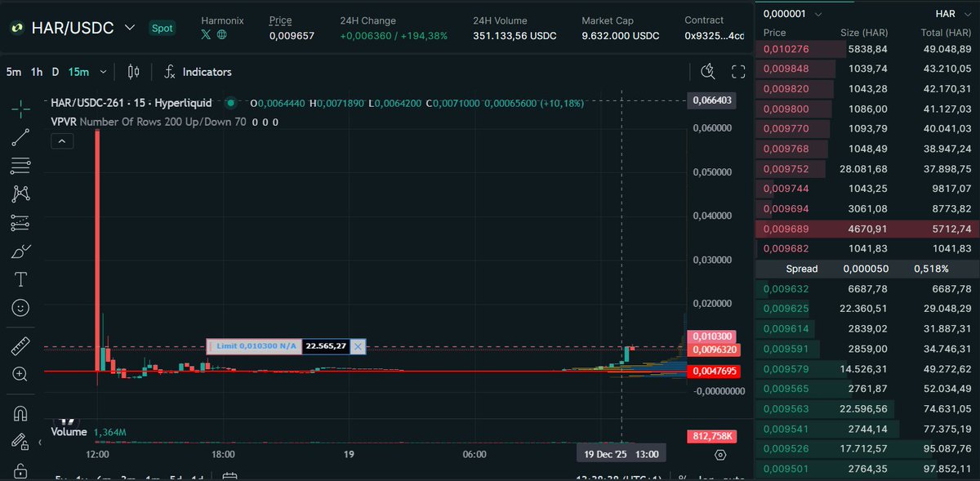Open quick search icon above chart
Image resolution: width=980 pixels, height=481 pixels.
coord(708,72)
